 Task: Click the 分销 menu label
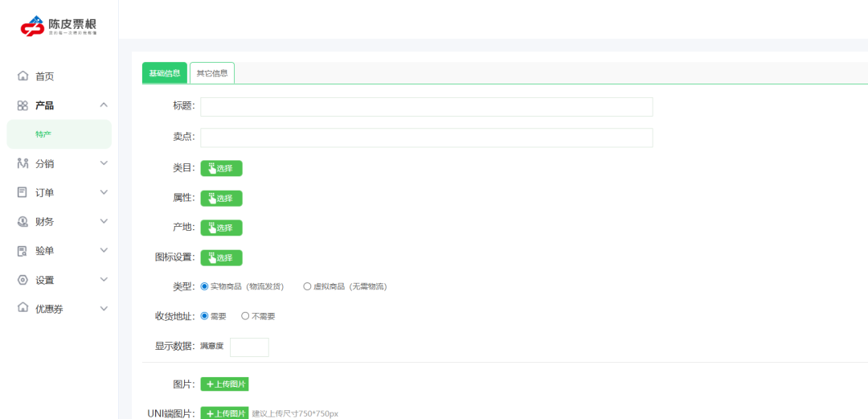[x=45, y=163]
